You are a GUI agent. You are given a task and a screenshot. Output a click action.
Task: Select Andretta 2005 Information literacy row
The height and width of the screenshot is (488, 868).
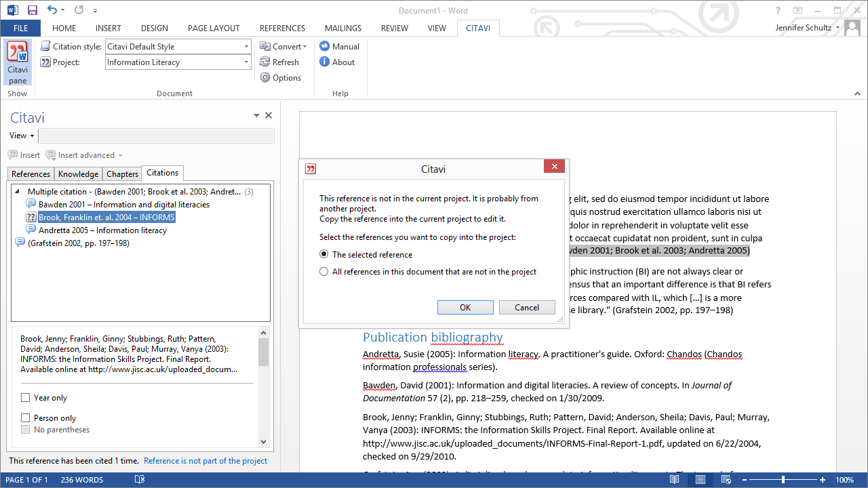pyautogui.click(x=96, y=230)
